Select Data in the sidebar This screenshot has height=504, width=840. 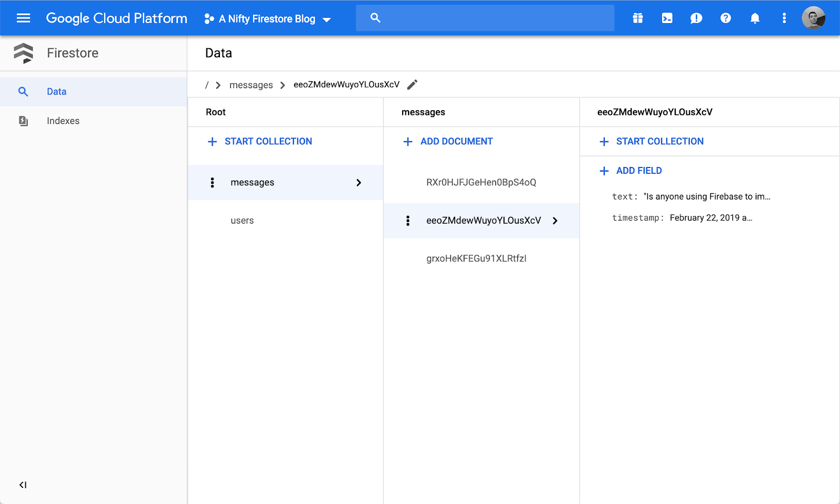(93, 92)
